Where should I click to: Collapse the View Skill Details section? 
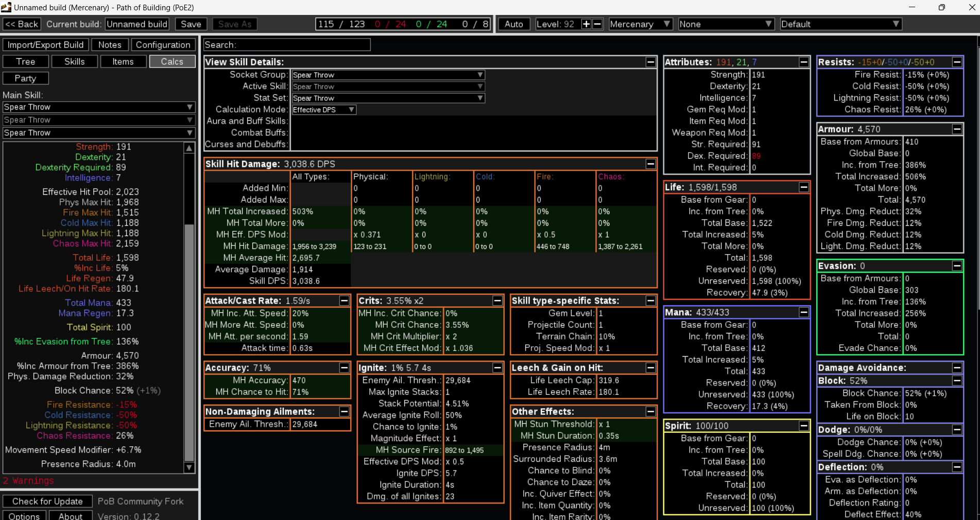pos(651,62)
